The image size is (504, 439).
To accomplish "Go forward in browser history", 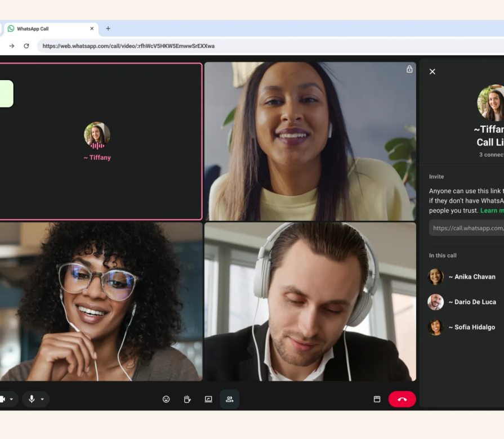I will pos(12,46).
